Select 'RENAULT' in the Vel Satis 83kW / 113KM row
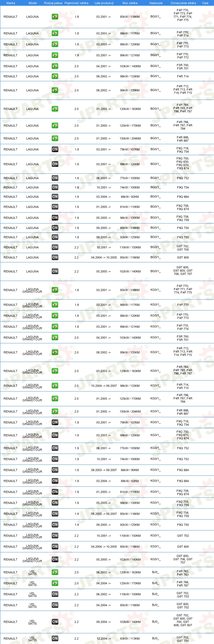The height and width of the screenshot is (644, 214). (10, 639)
